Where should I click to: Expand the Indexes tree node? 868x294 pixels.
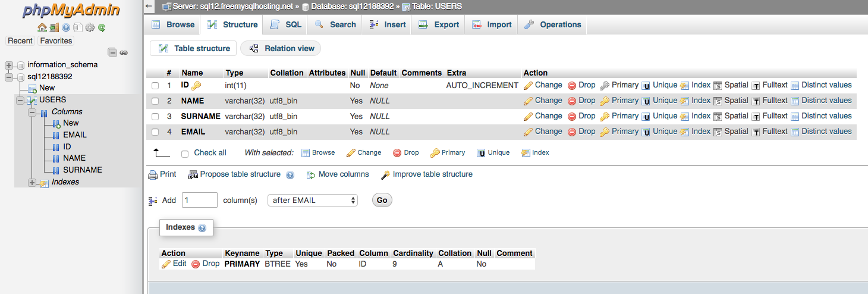click(x=32, y=183)
